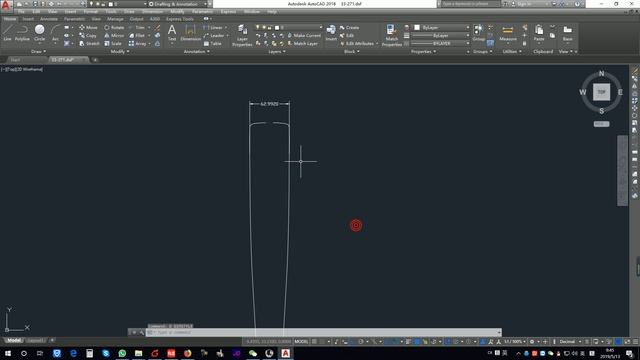640x360 pixels.
Task: Open Firefox from the taskbar
Action: [x=187, y=353]
